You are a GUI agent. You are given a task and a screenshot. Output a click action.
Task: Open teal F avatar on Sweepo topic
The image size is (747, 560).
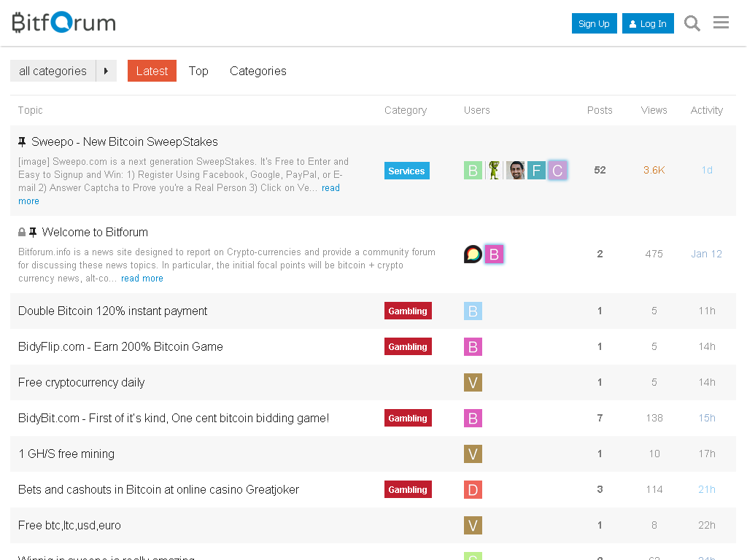536,171
